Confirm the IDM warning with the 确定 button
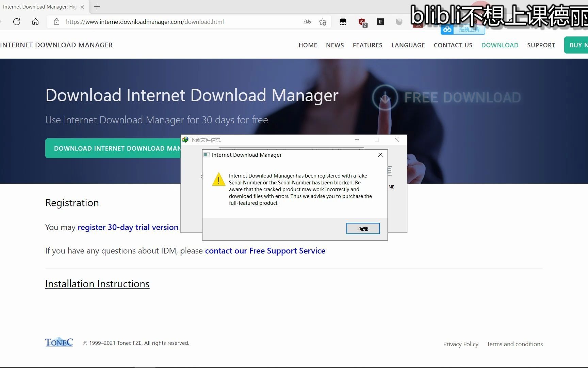This screenshot has height=368, width=588. click(x=363, y=229)
